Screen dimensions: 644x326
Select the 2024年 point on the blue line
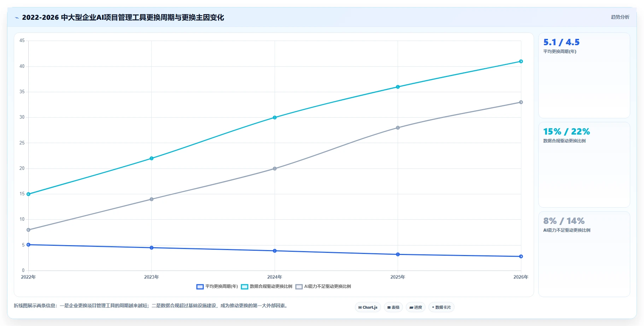click(275, 251)
